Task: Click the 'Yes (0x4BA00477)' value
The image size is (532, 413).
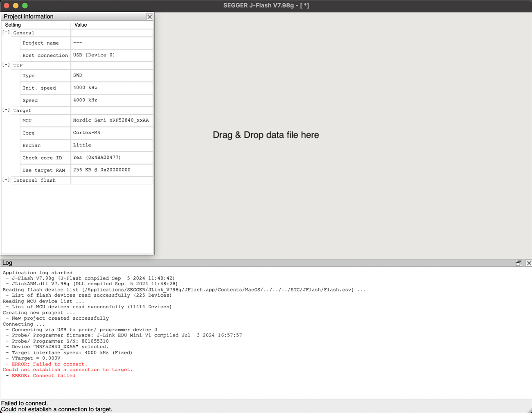Action: pyautogui.click(x=112, y=158)
